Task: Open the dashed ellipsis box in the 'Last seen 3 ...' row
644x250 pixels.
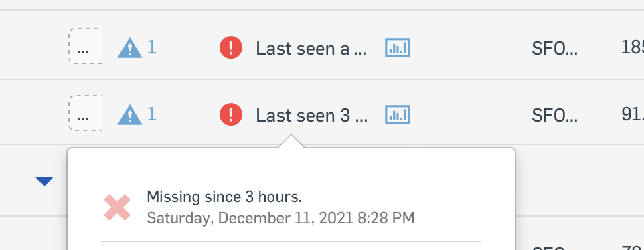Action: tap(85, 113)
